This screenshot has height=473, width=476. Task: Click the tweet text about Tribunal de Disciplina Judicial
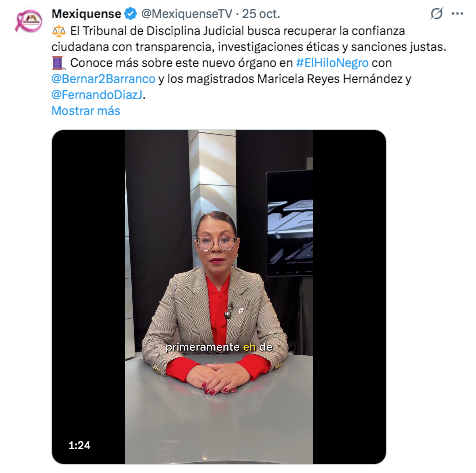coord(249,39)
